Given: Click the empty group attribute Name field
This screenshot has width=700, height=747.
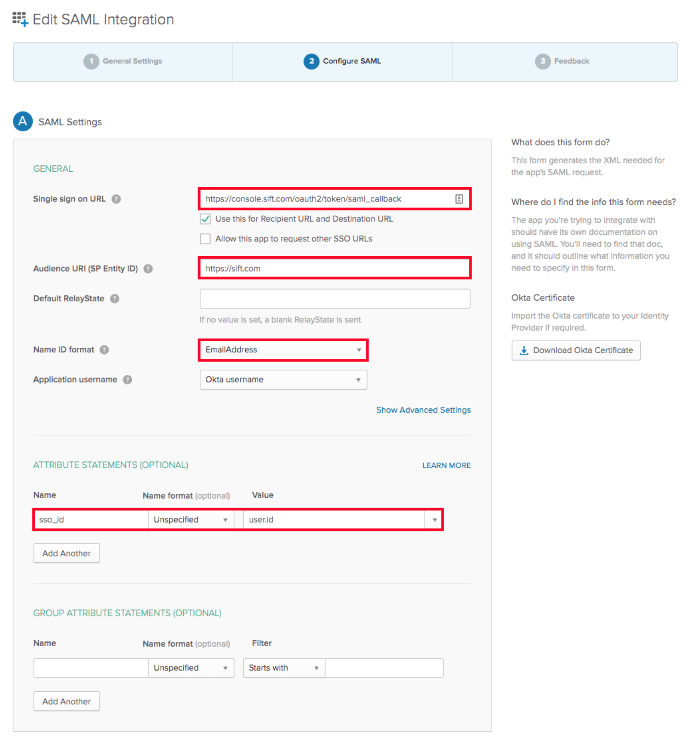Looking at the screenshot, I should 91,668.
